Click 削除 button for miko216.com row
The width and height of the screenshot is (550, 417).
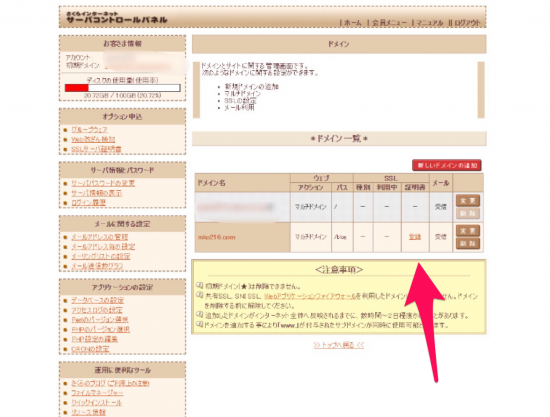468,243
